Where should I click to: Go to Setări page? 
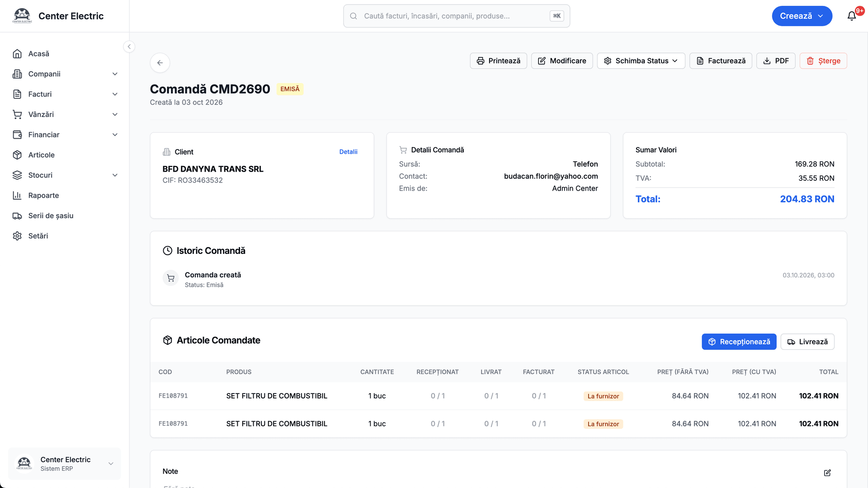click(65, 236)
